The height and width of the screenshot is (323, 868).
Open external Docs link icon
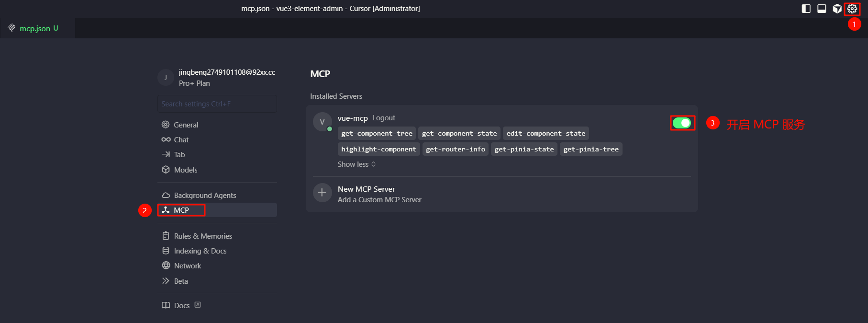pyautogui.click(x=198, y=305)
